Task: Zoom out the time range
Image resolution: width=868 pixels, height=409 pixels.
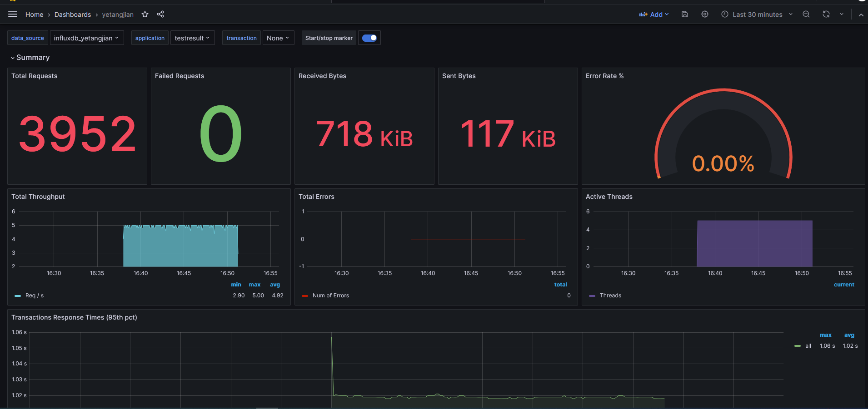Action: click(807, 14)
